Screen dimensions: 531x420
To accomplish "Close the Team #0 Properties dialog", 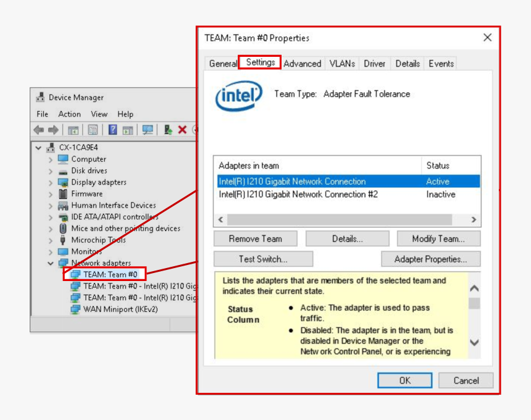I will [x=487, y=38].
